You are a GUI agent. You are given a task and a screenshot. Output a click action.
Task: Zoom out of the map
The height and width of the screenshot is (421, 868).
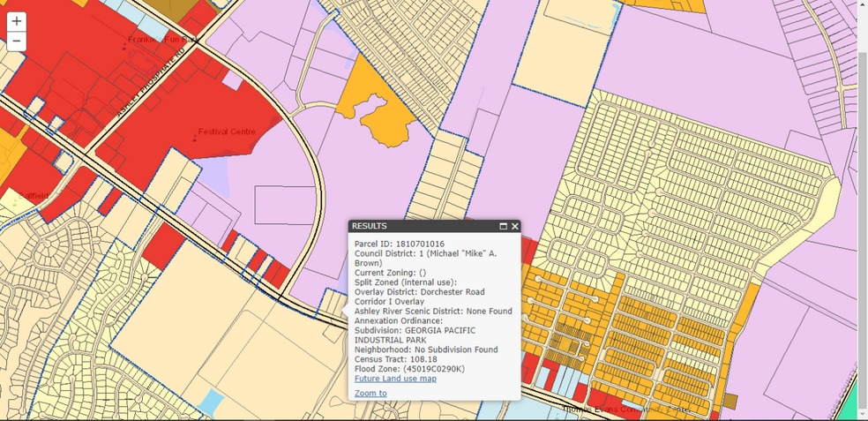[x=16, y=41]
